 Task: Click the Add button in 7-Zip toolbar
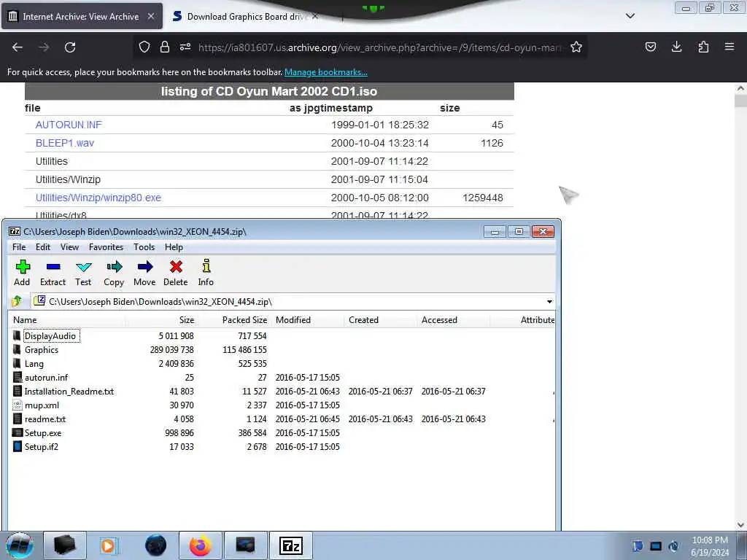[x=22, y=273]
